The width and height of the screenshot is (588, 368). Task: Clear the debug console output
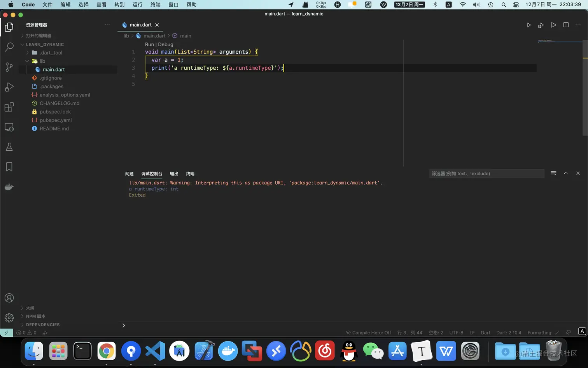tap(553, 173)
